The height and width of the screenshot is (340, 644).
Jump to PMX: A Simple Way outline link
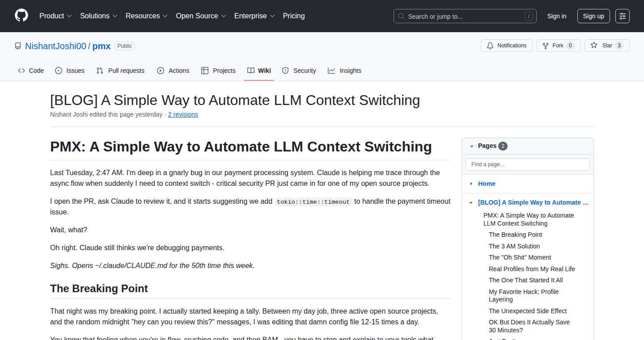(x=529, y=219)
